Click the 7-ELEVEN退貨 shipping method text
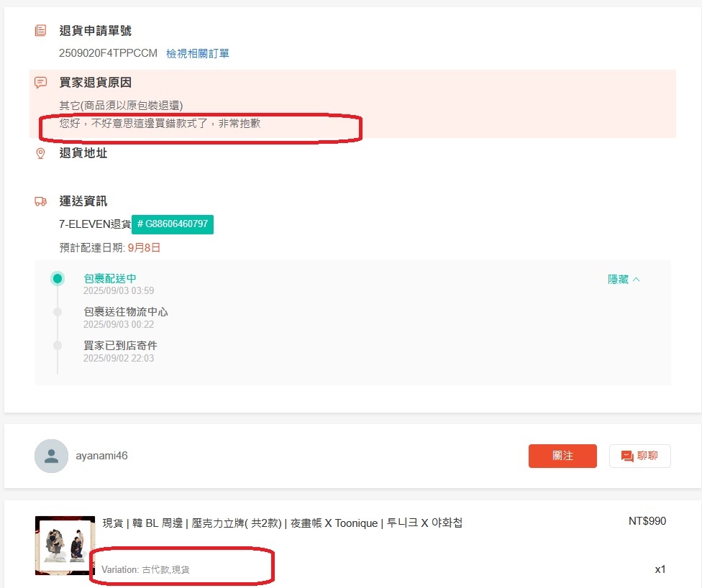Image resolution: width=702 pixels, height=588 pixels. pos(95,224)
